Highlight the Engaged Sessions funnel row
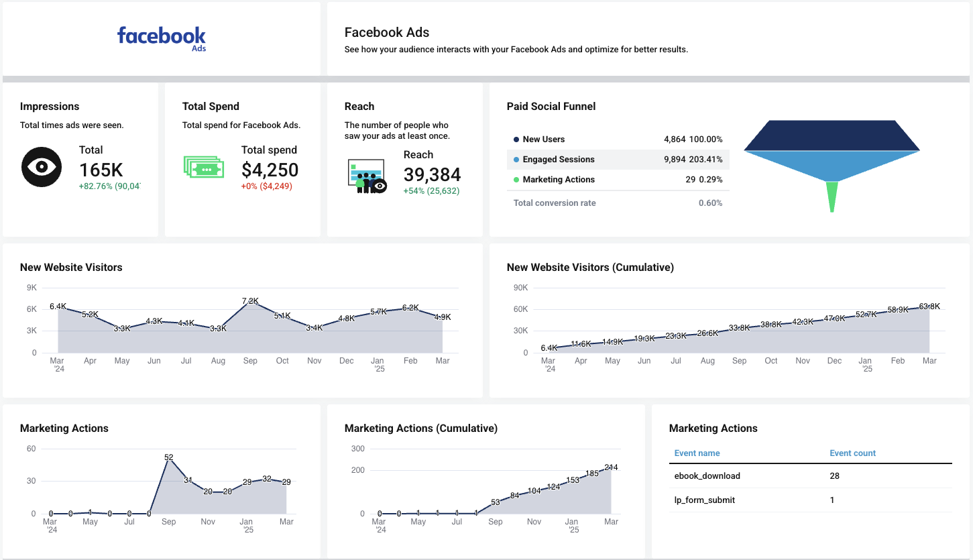This screenshot has width=973, height=560. [618, 160]
